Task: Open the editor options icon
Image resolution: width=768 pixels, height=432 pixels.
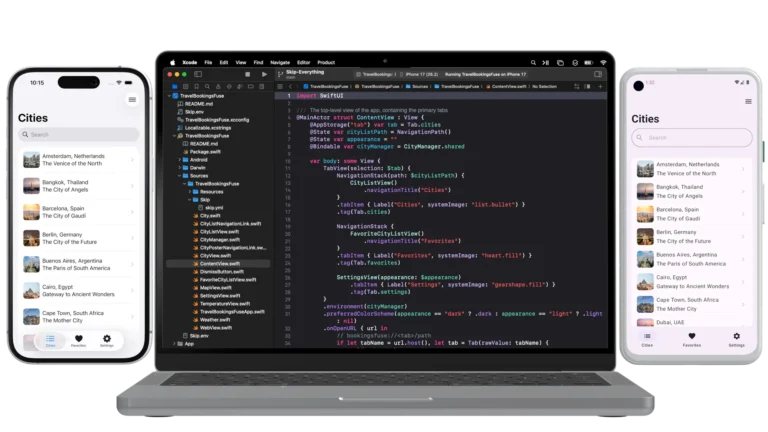Action: pos(588,87)
